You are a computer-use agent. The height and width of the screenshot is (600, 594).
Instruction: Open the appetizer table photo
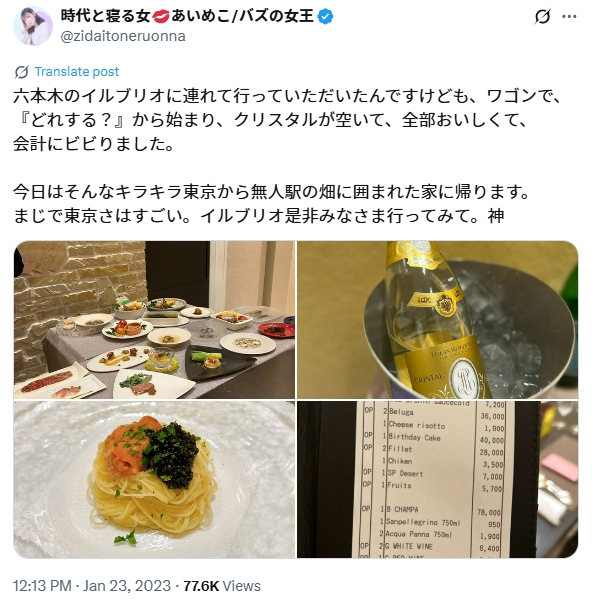click(154, 320)
